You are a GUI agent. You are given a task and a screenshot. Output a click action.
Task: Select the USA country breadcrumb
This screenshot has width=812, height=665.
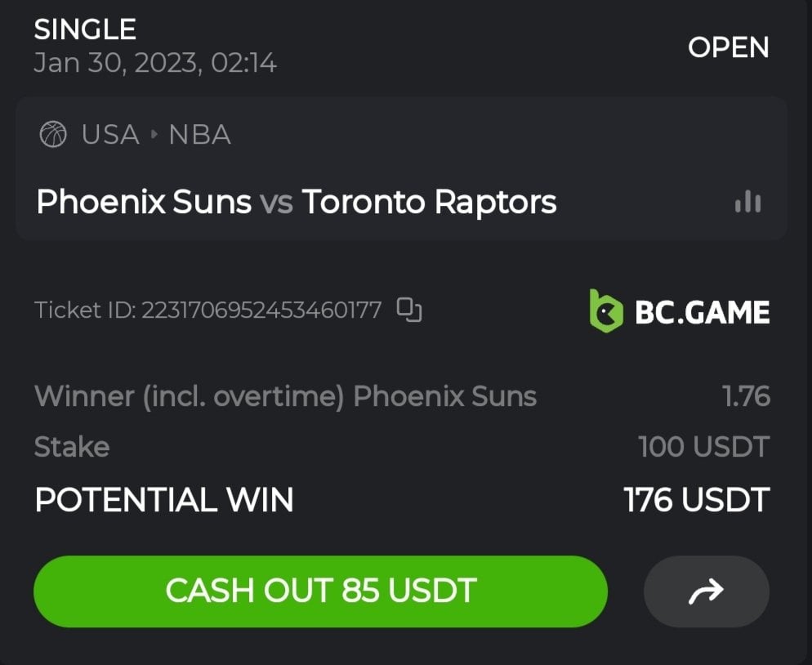click(110, 135)
